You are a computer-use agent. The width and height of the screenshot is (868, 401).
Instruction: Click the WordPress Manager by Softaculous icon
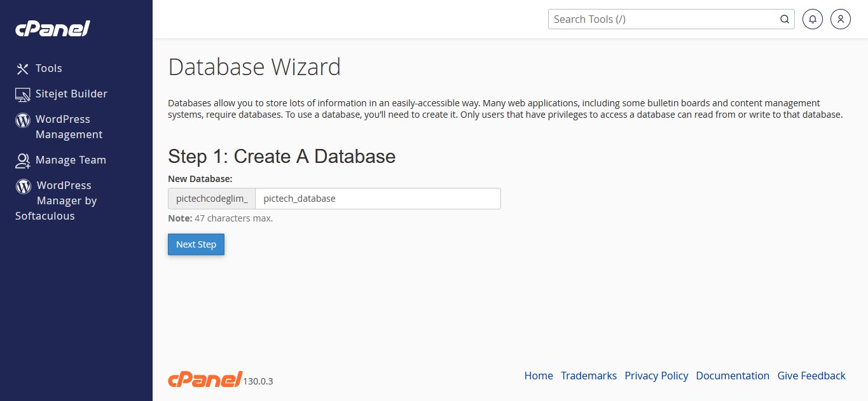[x=24, y=186]
